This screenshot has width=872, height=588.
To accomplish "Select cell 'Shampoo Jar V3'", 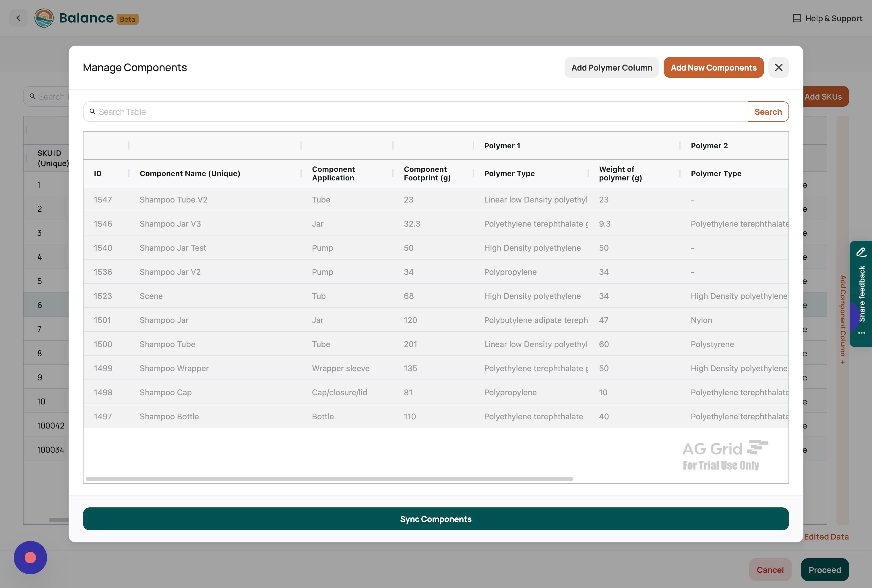I will [x=170, y=224].
